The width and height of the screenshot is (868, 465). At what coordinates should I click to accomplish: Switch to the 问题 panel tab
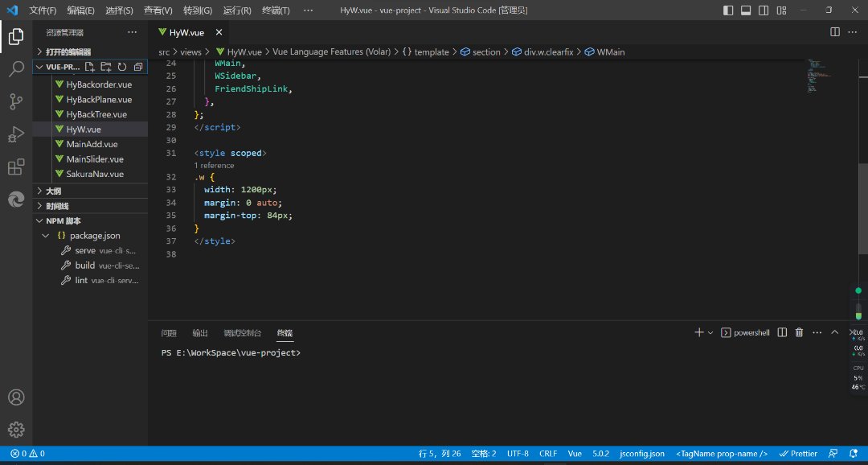click(169, 333)
